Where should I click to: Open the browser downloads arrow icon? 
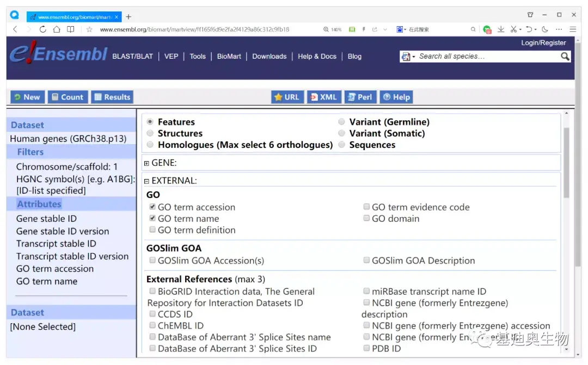click(x=501, y=29)
